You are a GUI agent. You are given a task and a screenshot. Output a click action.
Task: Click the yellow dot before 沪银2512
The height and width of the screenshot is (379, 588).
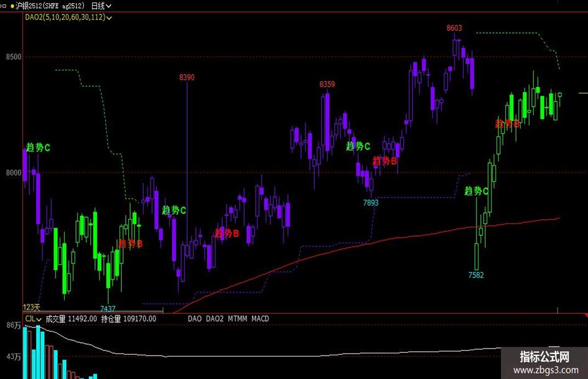12,6
